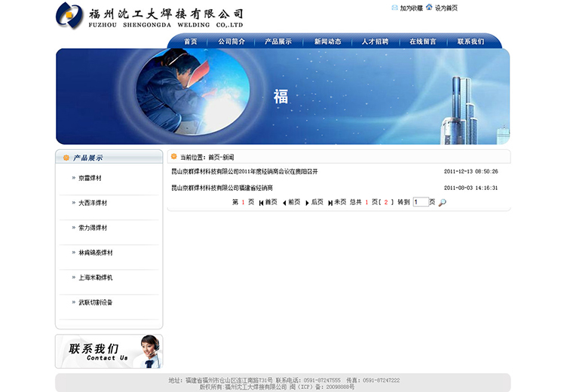Open 武联切割设备 product category
Viewport: 564px width, 392px height.
95,302
